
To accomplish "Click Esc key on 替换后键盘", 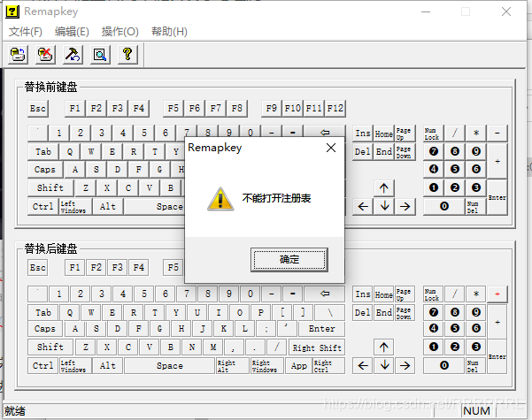I will (38, 267).
